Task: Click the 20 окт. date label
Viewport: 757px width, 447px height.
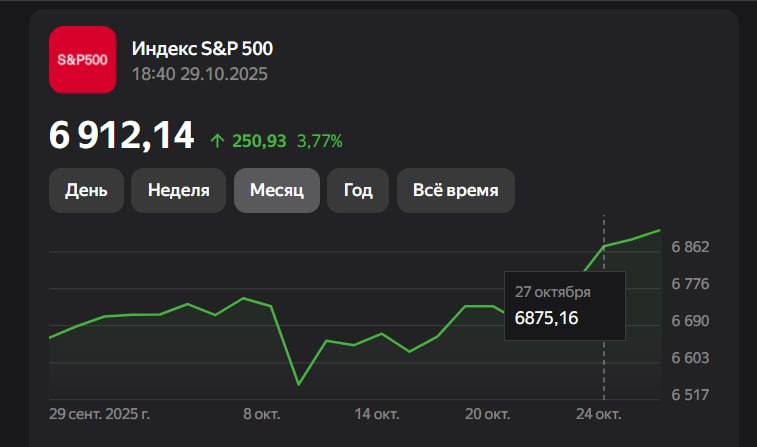Action: click(490, 413)
